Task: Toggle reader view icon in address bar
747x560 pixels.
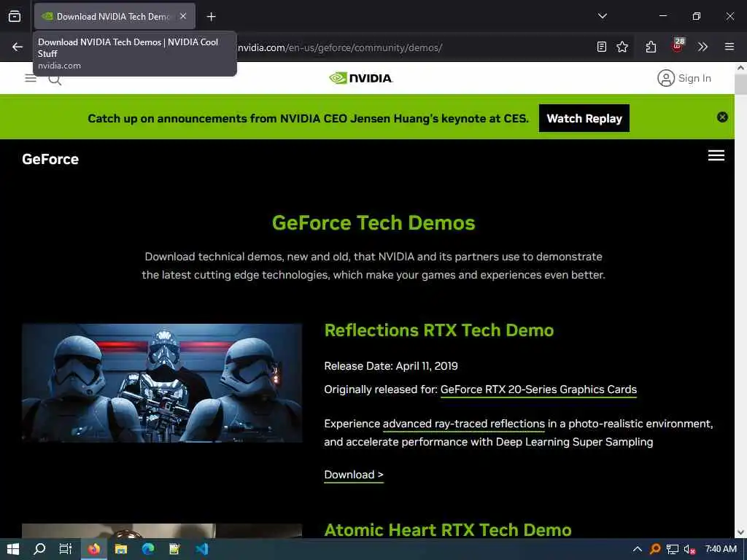Action: click(602, 47)
